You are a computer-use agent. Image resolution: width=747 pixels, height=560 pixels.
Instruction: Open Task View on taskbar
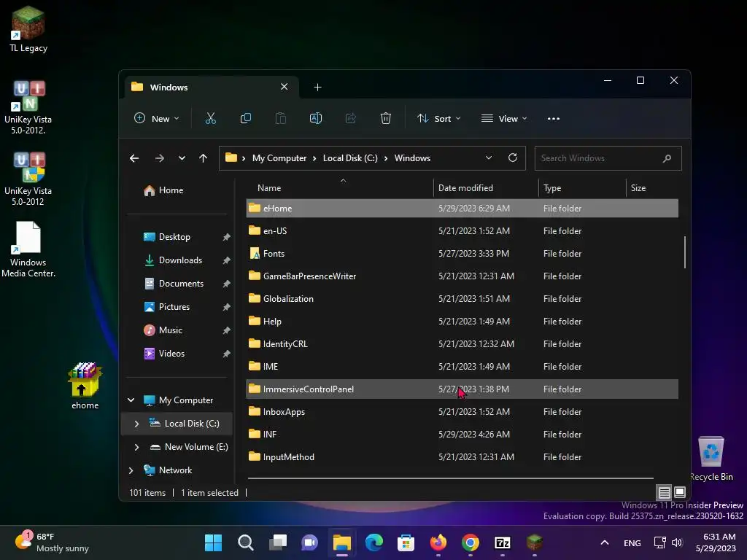point(278,542)
